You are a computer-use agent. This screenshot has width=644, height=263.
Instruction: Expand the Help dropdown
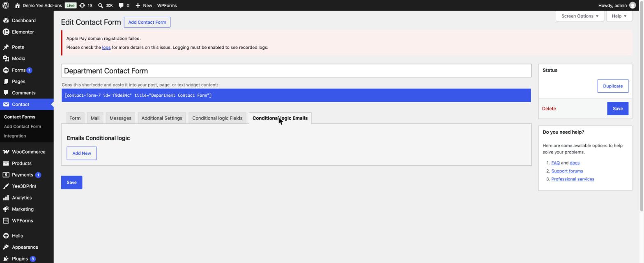point(619,16)
